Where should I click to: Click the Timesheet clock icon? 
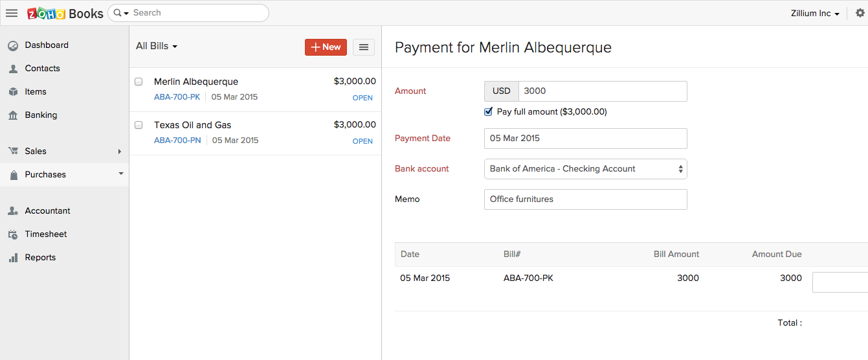(x=13, y=234)
